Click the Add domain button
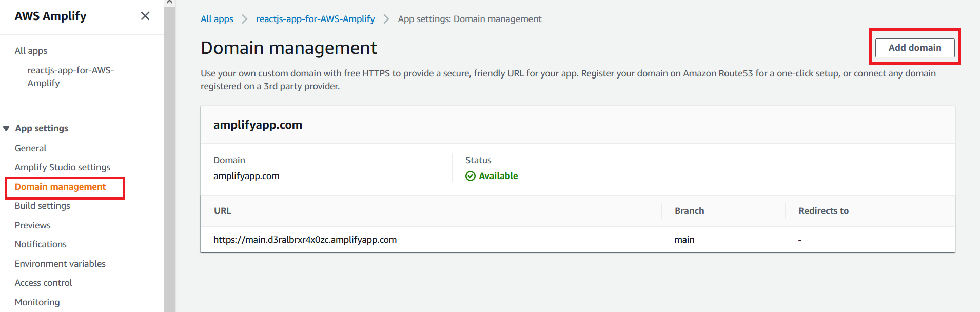 coord(915,48)
